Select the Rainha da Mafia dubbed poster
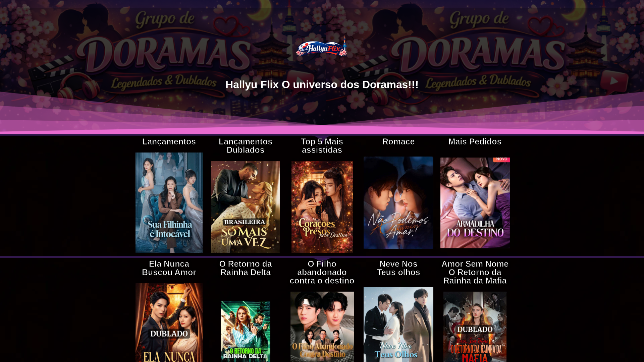The image size is (644, 362). pyautogui.click(x=475, y=327)
